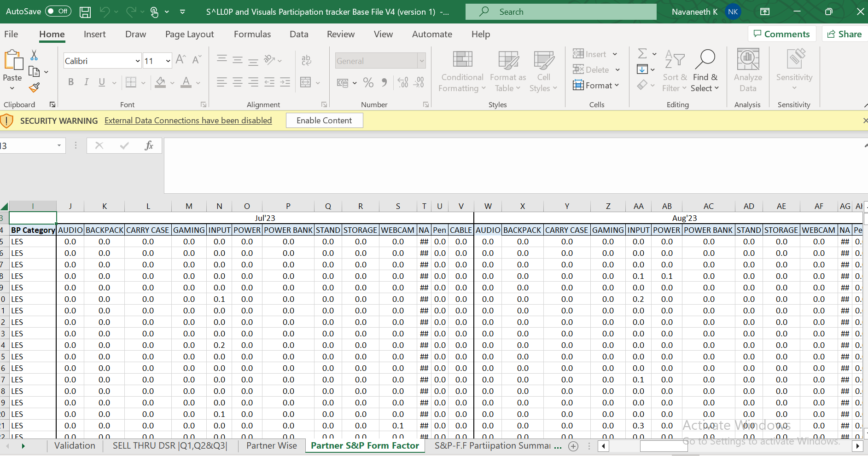The height and width of the screenshot is (456, 868).
Task: Toggle the AutoSave switch
Action: 58,12
